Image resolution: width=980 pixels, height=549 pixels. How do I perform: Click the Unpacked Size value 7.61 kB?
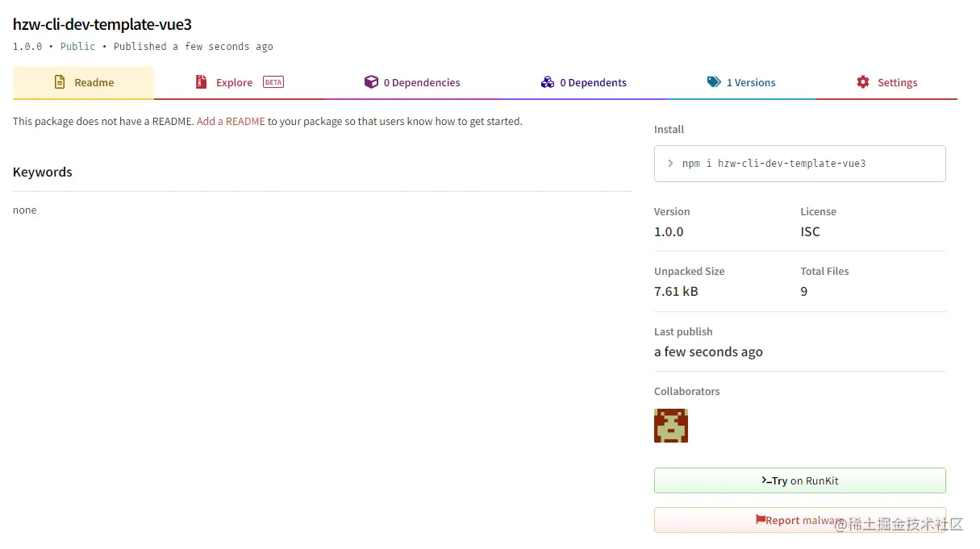click(676, 292)
